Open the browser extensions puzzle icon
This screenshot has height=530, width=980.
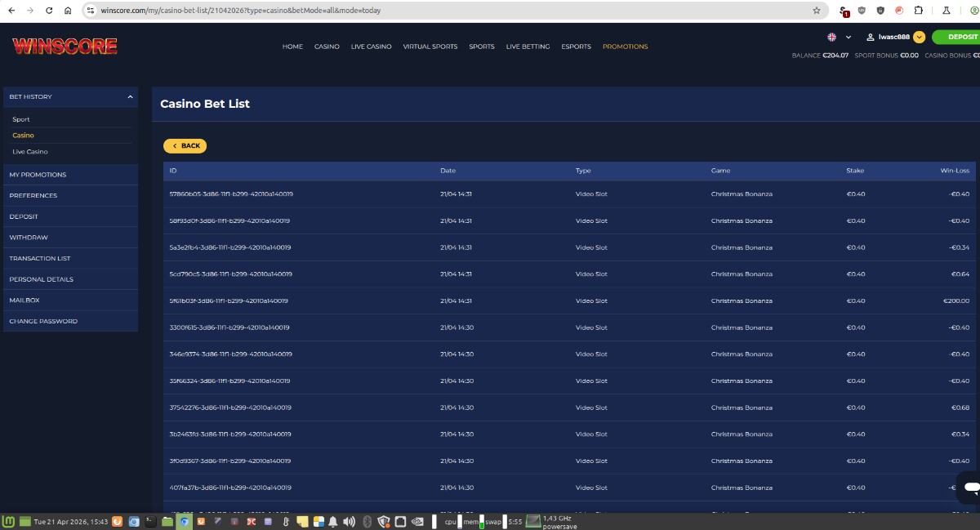(919, 11)
